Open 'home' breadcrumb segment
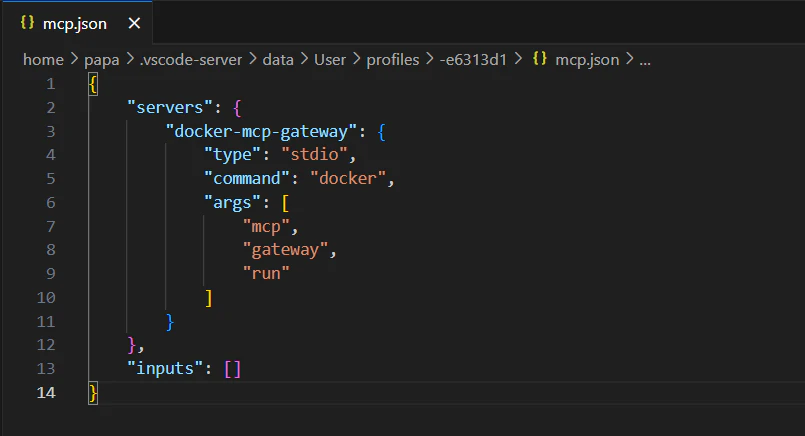 (x=43, y=60)
